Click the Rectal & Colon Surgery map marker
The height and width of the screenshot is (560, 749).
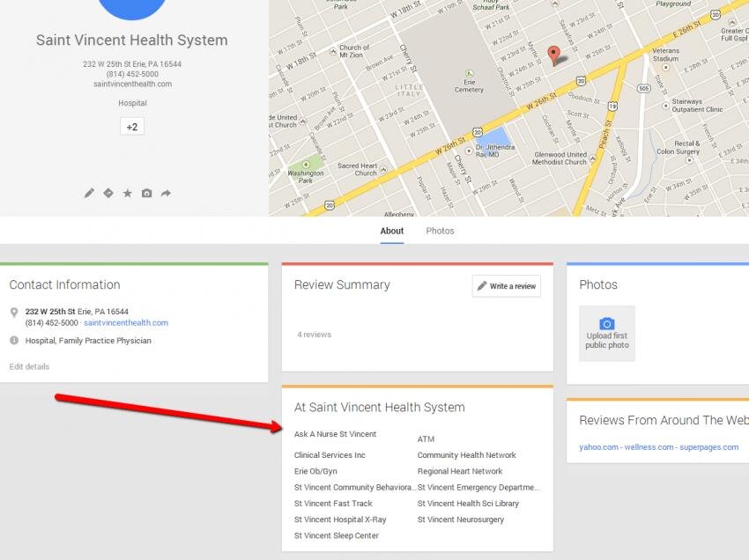(689, 160)
